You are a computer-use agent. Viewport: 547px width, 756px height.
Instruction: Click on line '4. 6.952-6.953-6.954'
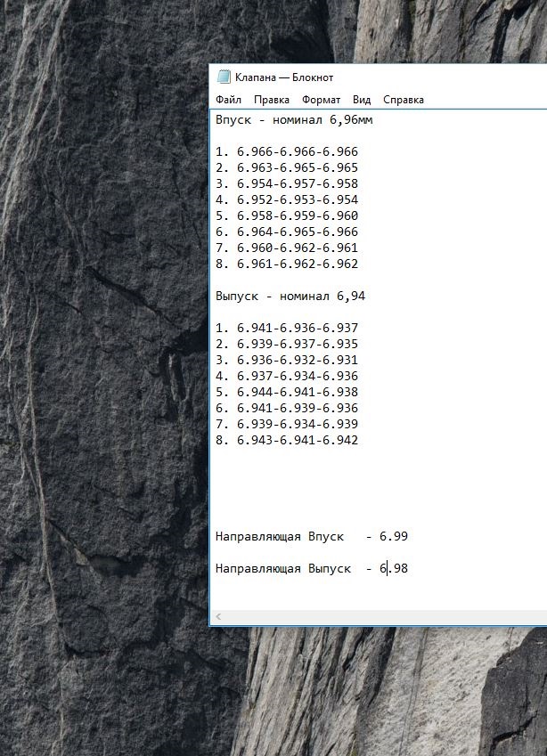[x=287, y=199]
